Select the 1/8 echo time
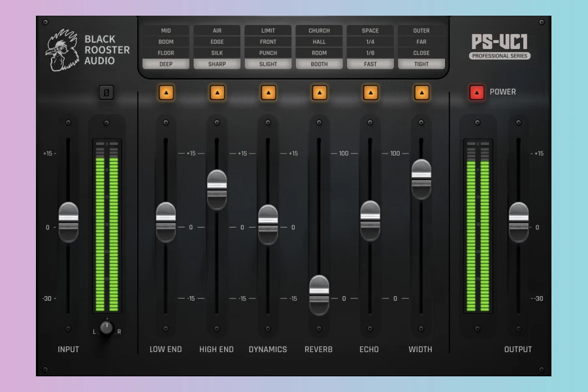 (370, 53)
